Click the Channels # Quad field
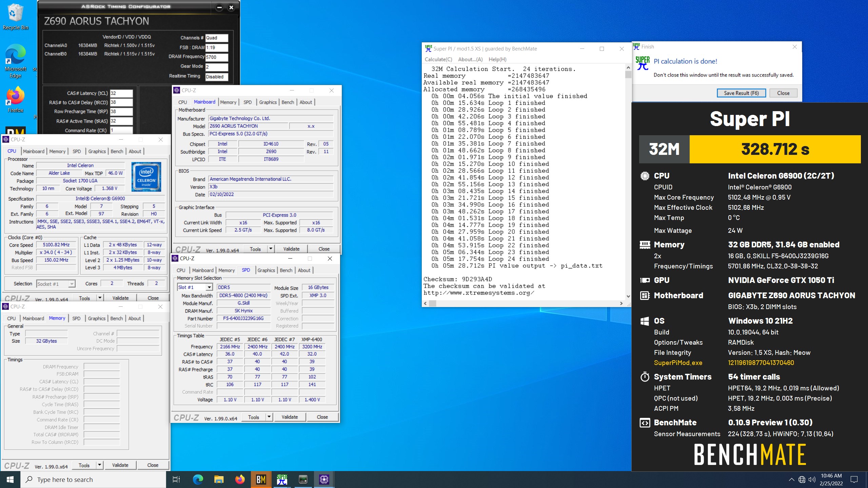 point(217,38)
